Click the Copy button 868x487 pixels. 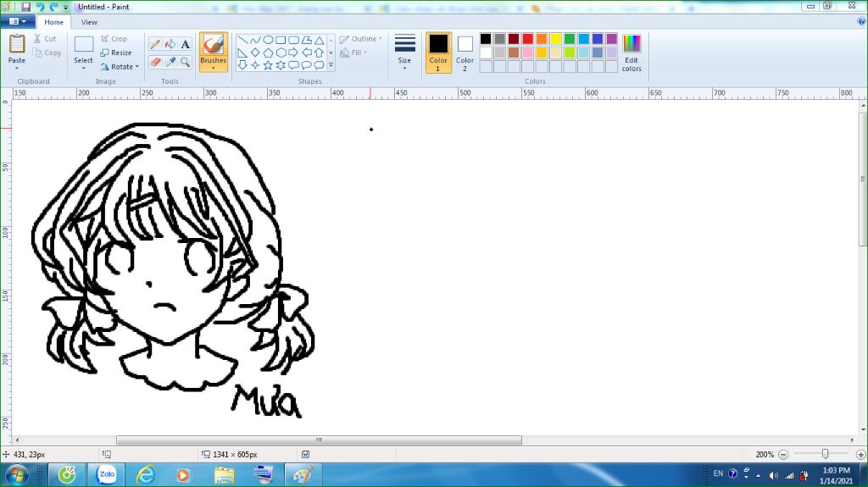(47, 53)
